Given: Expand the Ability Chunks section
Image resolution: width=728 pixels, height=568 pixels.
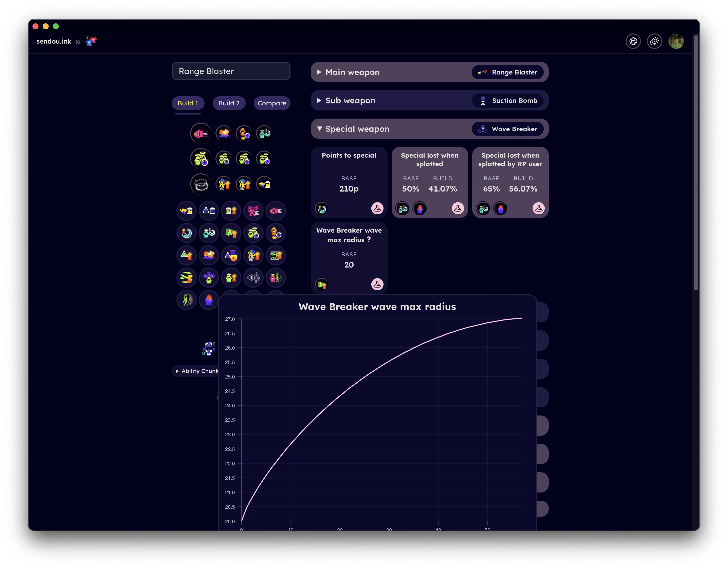Looking at the screenshot, I should [197, 371].
